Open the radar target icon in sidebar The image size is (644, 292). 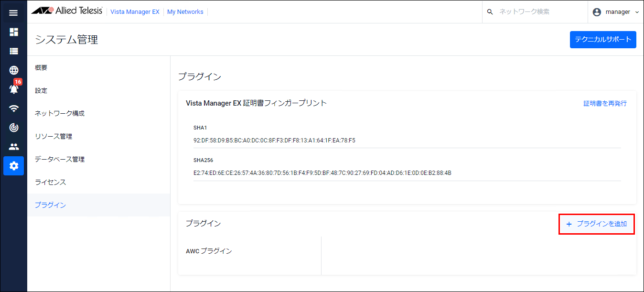coord(13,128)
